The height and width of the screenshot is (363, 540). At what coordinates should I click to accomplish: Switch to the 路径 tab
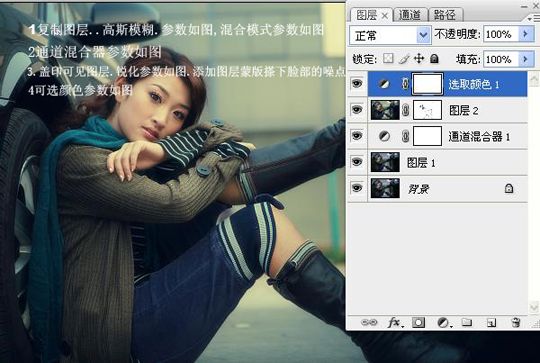[x=445, y=15]
